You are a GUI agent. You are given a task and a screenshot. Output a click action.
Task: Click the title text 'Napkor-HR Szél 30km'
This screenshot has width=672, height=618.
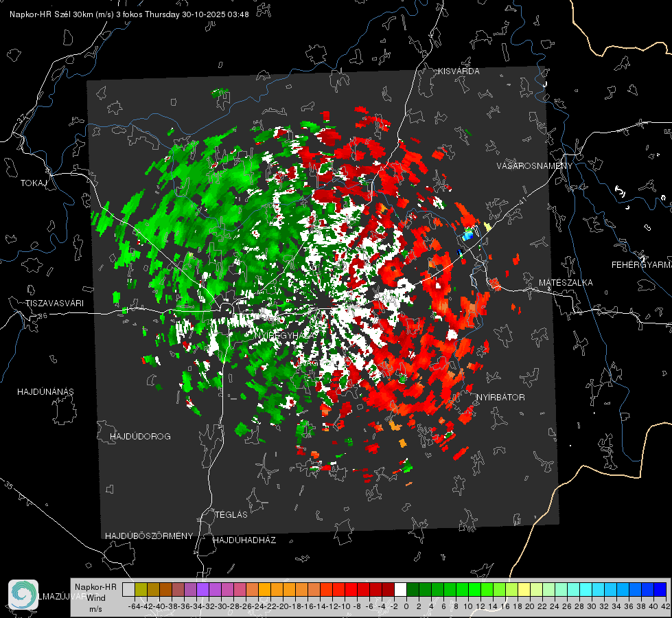[x=52, y=14]
